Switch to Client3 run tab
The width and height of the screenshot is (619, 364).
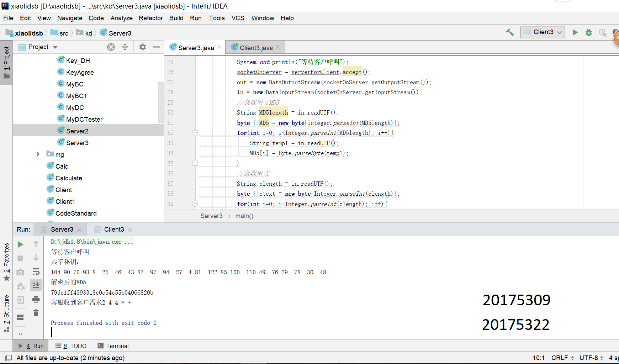(114, 230)
